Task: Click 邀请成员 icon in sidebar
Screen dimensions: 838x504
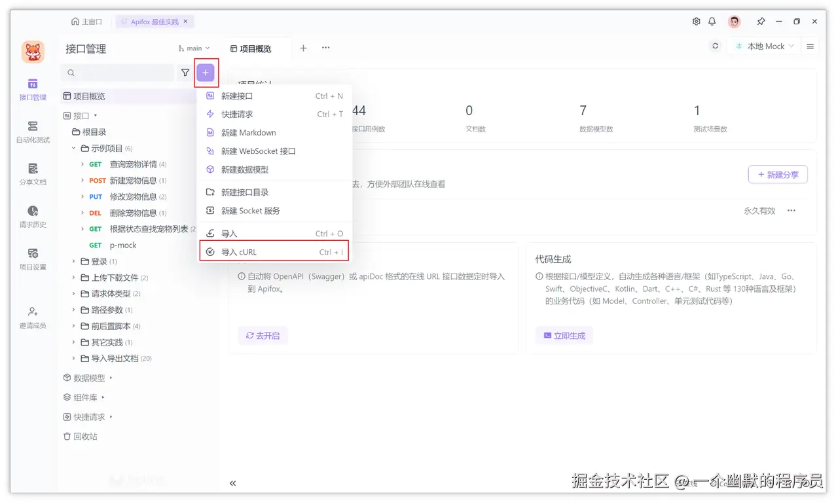Action: [33, 312]
